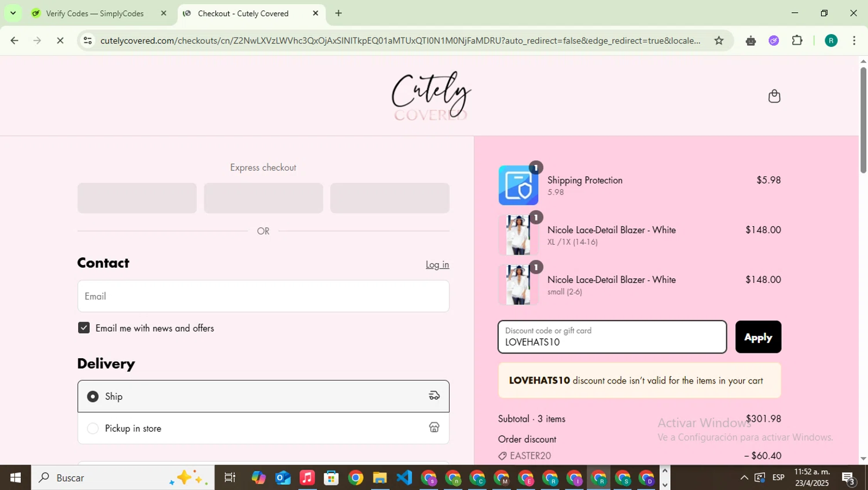The width and height of the screenshot is (868, 490).
Task: Open notification center icon
Action: click(849, 478)
